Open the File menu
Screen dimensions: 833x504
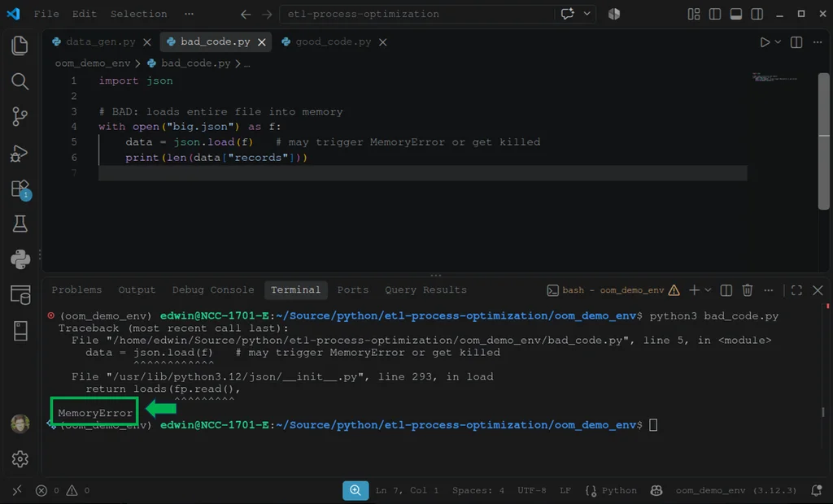pyautogui.click(x=46, y=14)
